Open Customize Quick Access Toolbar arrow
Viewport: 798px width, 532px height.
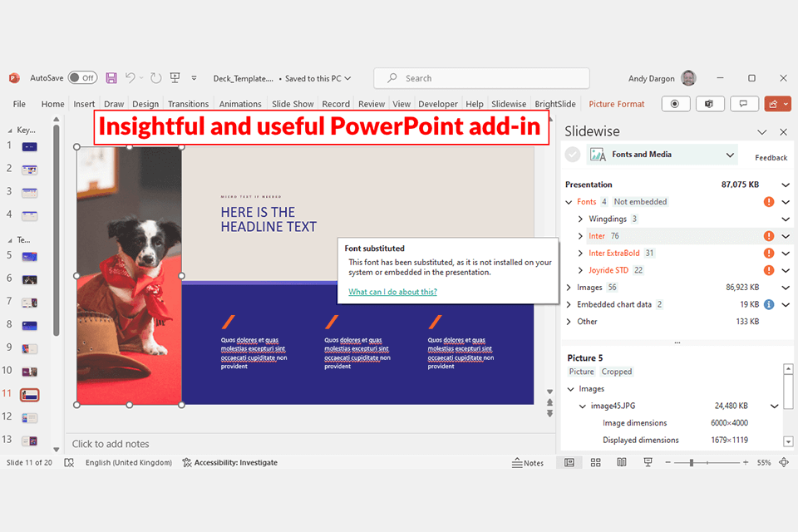coord(194,78)
